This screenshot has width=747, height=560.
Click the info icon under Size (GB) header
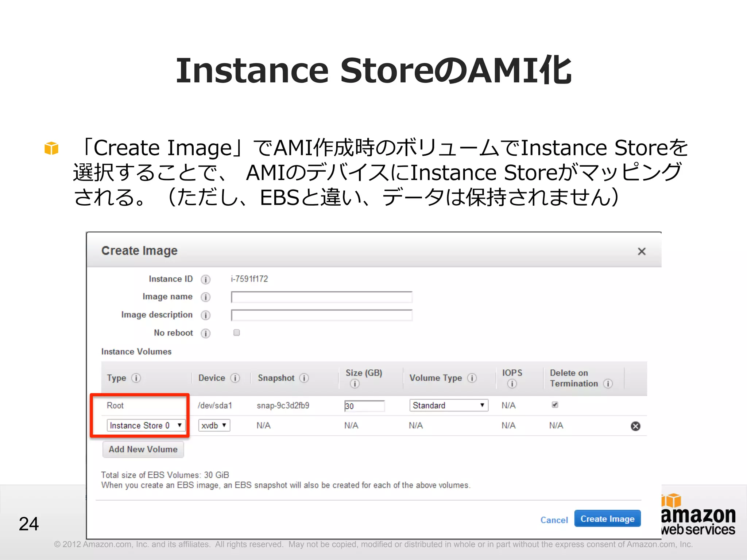point(355,384)
